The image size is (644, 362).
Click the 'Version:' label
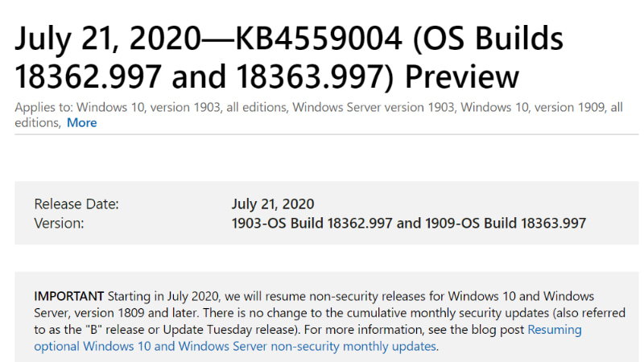click(59, 223)
